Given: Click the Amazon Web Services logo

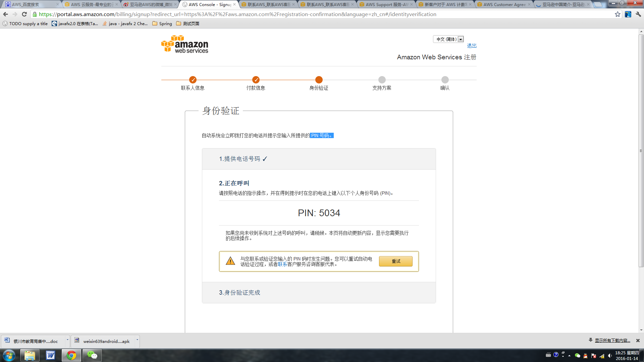Looking at the screenshot, I should [185, 44].
